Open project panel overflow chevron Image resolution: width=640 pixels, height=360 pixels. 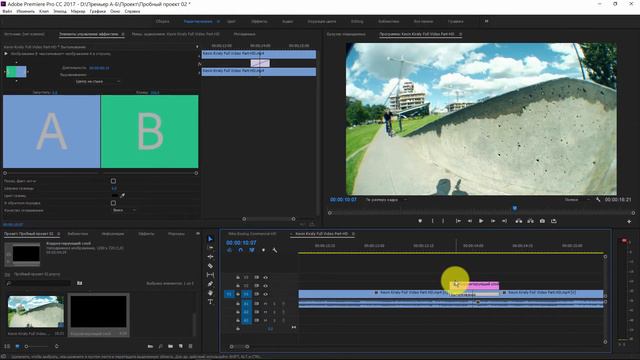tap(198, 233)
